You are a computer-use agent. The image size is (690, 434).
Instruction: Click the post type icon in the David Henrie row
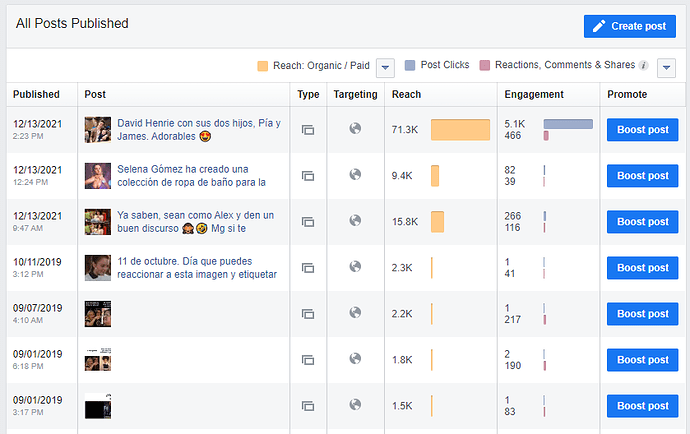[308, 130]
